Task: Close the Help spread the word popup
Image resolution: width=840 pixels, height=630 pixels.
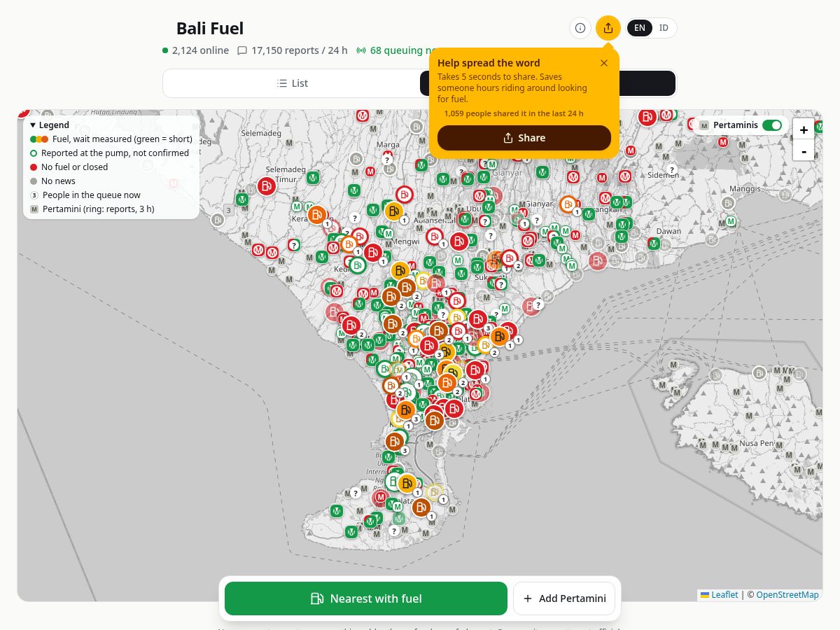Action: (604, 63)
